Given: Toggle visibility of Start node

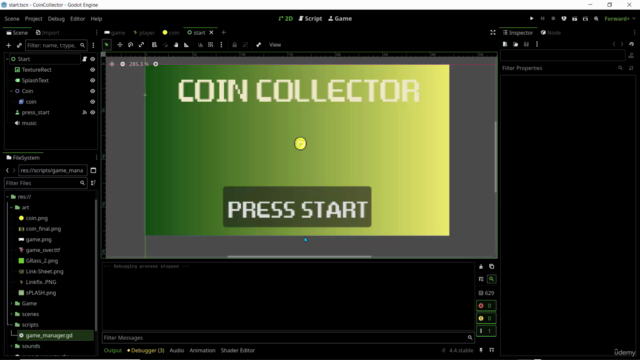Looking at the screenshot, I should coord(93,59).
